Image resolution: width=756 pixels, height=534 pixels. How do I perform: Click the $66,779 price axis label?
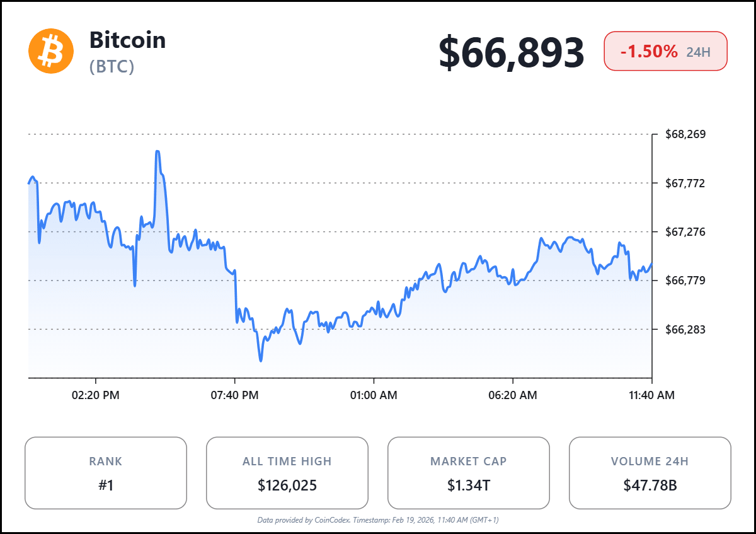pyautogui.click(x=685, y=281)
